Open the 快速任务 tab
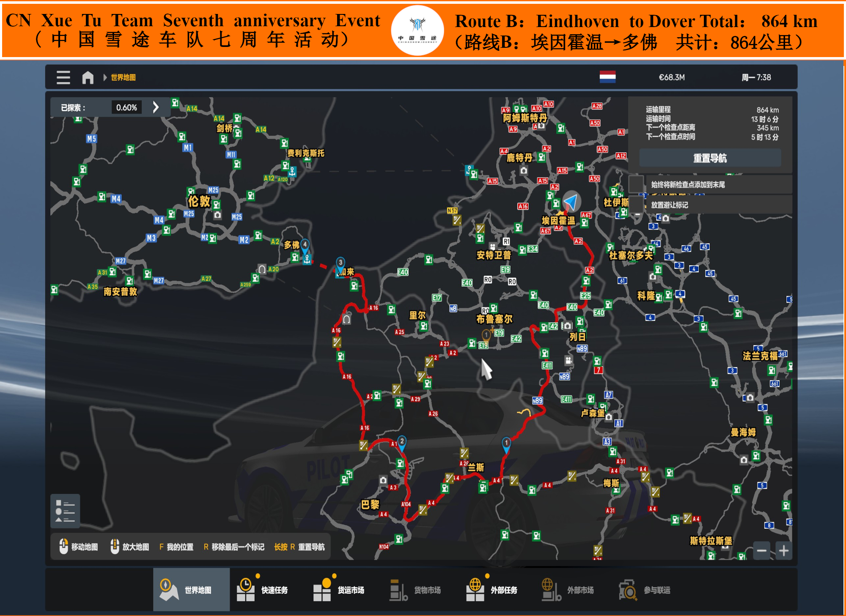 click(268, 589)
